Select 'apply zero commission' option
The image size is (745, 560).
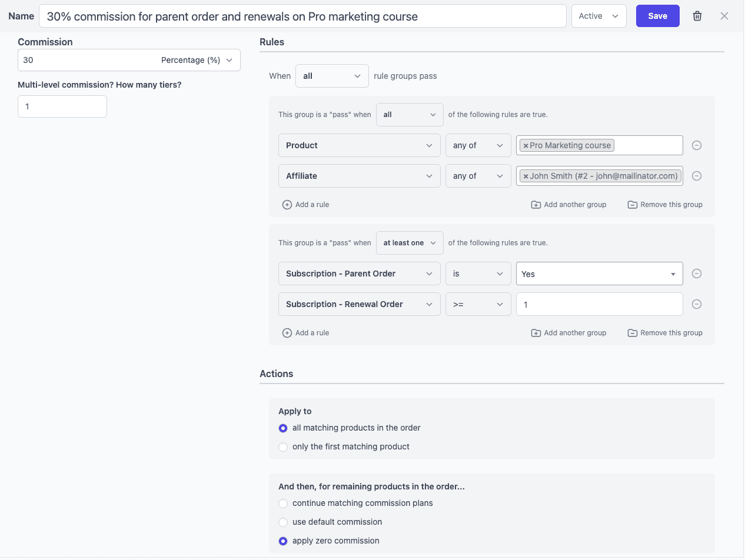coord(283,541)
